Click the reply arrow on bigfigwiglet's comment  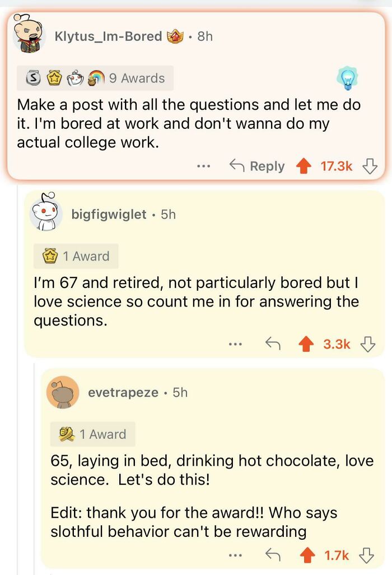coord(274,344)
